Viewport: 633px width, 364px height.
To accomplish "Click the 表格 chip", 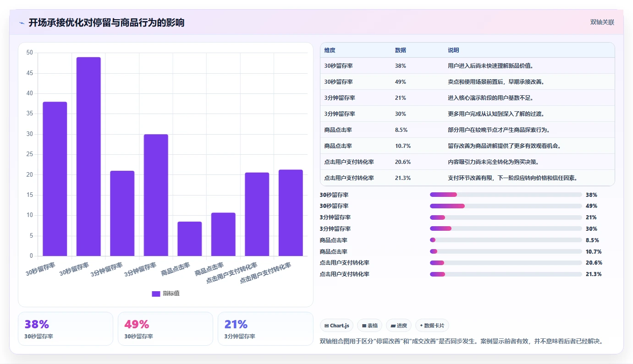I will tap(369, 326).
